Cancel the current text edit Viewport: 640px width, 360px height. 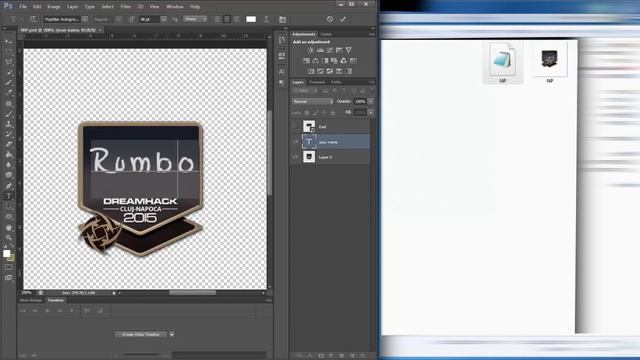(330, 19)
